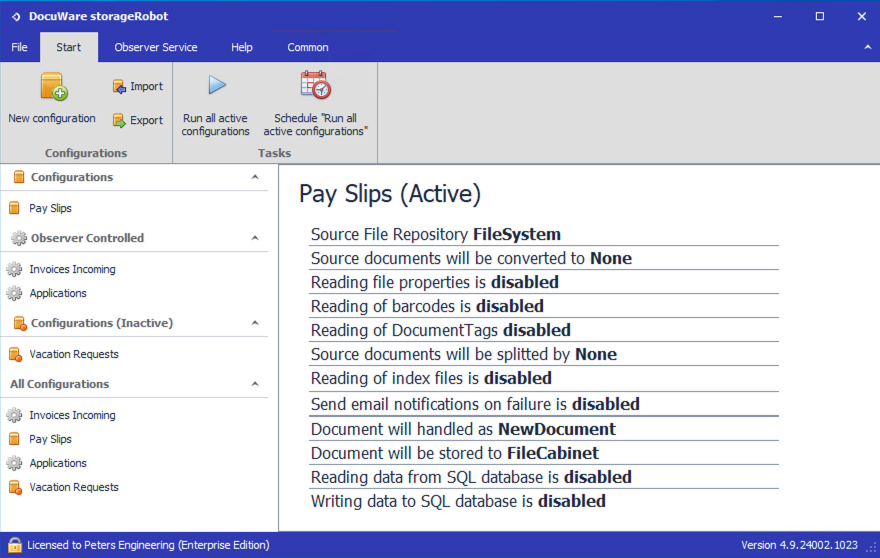This screenshot has width=880, height=558.
Task: Click Vacation Requests icon under All Configurations
Action: pyautogui.click(x=15, y=487)
